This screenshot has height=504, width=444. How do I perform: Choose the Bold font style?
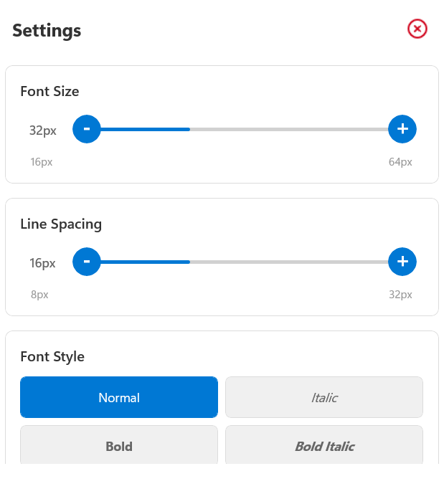coord(119,446)
